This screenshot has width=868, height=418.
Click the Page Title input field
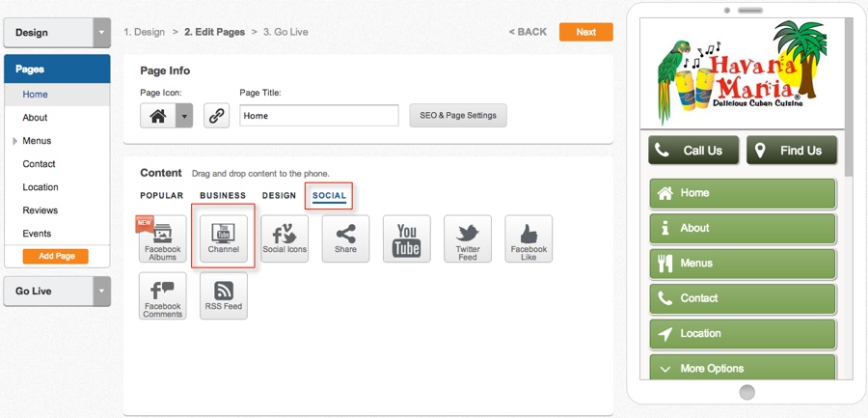[319, 115]
